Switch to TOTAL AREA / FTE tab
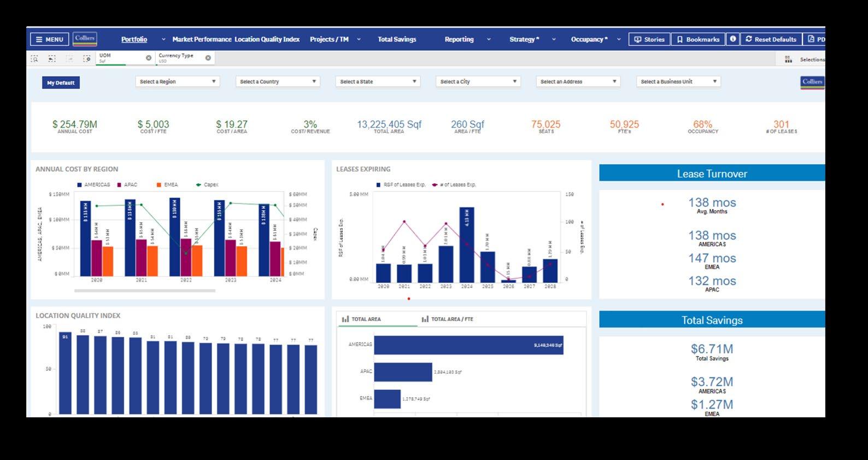This screenshot has width=868, height=460. [448, 319]
